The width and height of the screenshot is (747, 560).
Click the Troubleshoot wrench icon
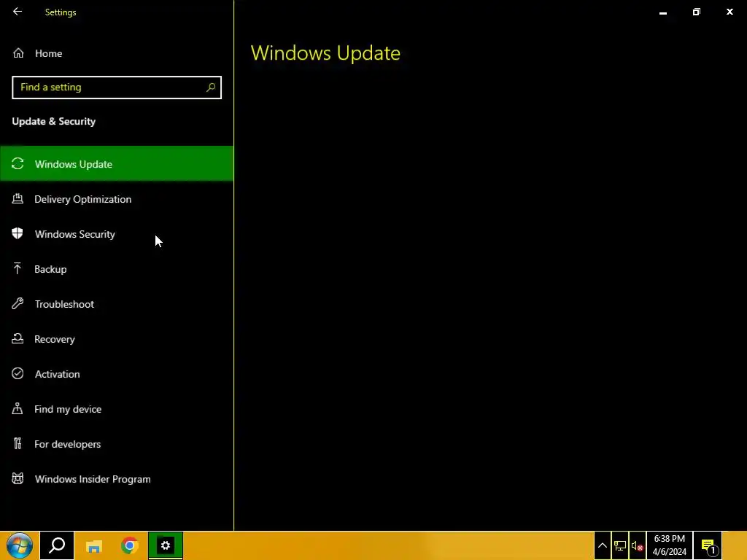click(x=18, y=303)
